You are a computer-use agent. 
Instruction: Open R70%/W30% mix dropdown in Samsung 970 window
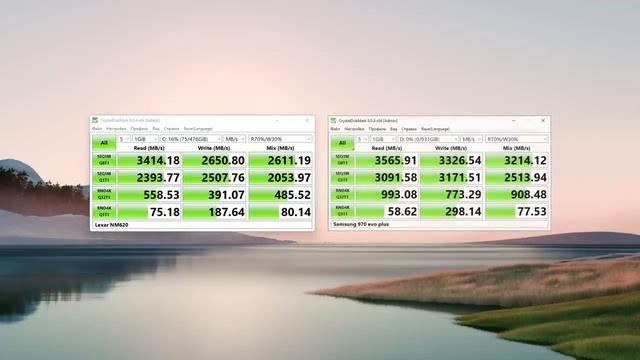tap(517, 139)
